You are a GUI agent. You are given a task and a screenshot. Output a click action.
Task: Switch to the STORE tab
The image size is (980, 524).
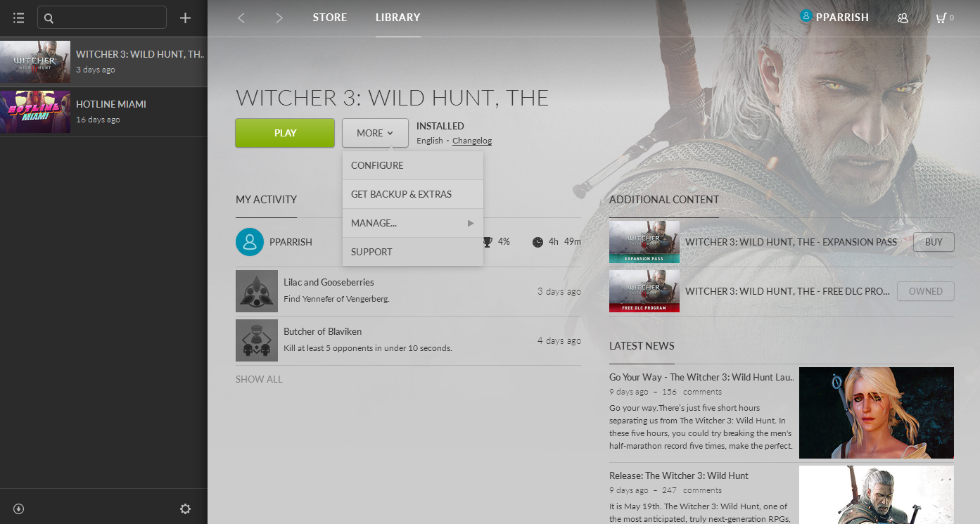(330, 18)
